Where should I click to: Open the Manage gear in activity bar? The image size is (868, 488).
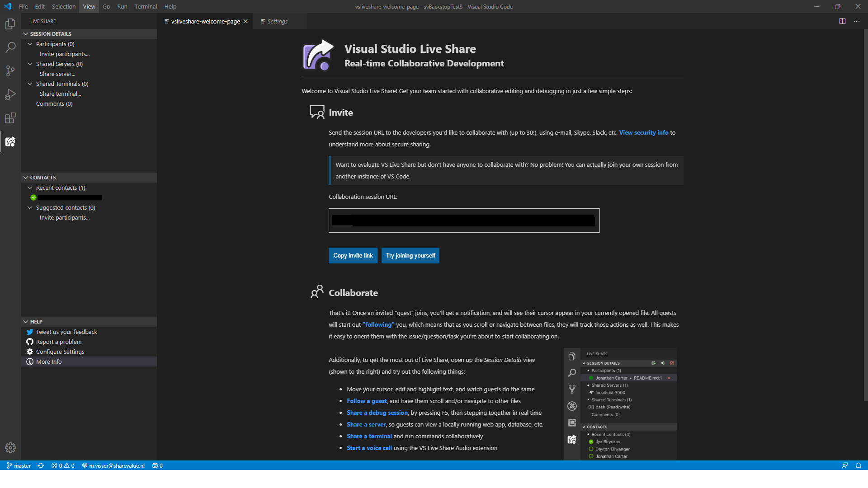[10, 448]
